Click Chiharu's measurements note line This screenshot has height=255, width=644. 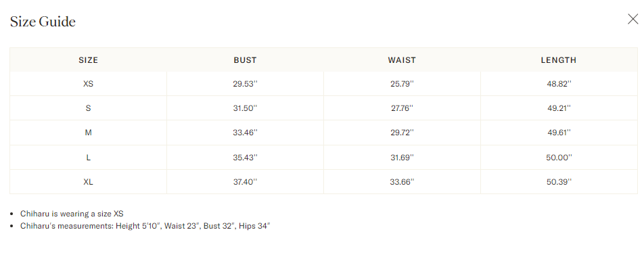[x=145, y=226]
